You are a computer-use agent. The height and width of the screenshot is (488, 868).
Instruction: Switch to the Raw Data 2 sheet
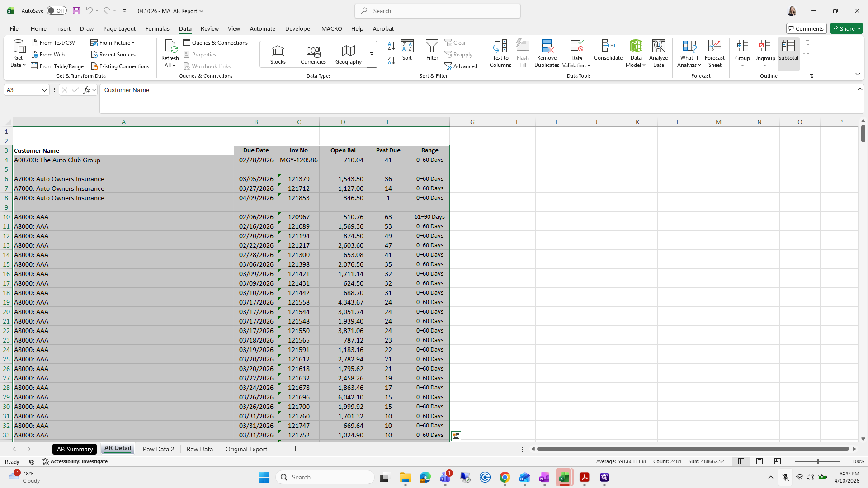(x=158, y=449)
